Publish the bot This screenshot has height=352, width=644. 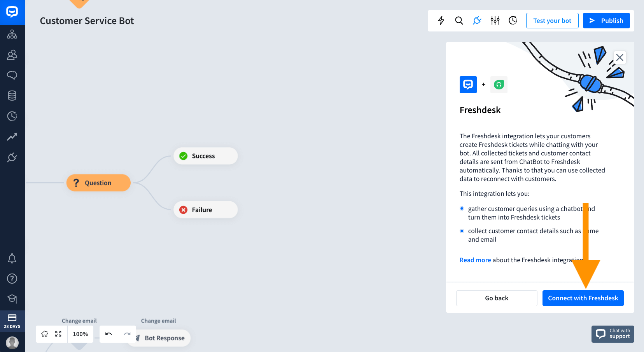click(x=606, y=21)
